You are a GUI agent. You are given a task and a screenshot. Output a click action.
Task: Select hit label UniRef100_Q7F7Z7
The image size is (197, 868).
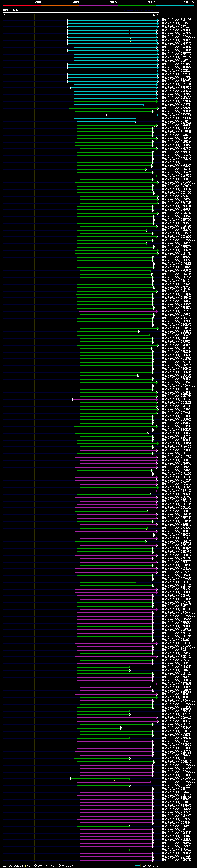point(177,54)
